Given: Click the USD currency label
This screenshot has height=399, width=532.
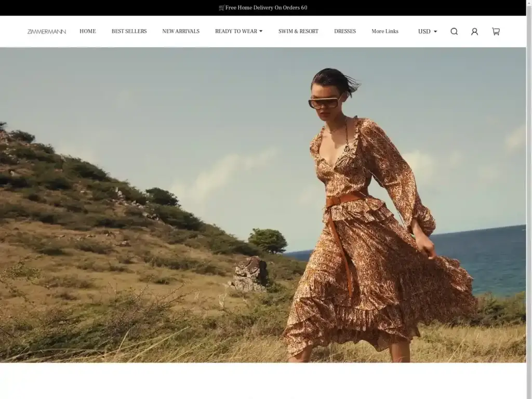Looking at the screenshot, I should [x=424, y=32].
